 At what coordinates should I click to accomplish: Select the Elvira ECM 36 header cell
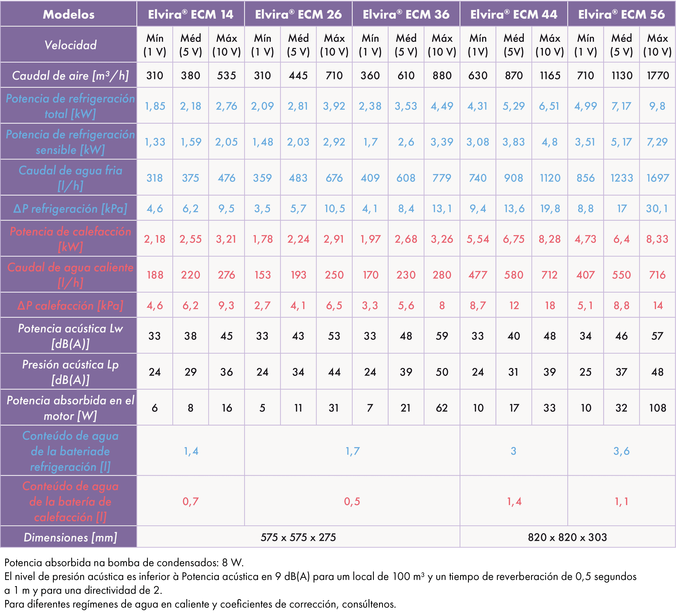click(406, 14)
